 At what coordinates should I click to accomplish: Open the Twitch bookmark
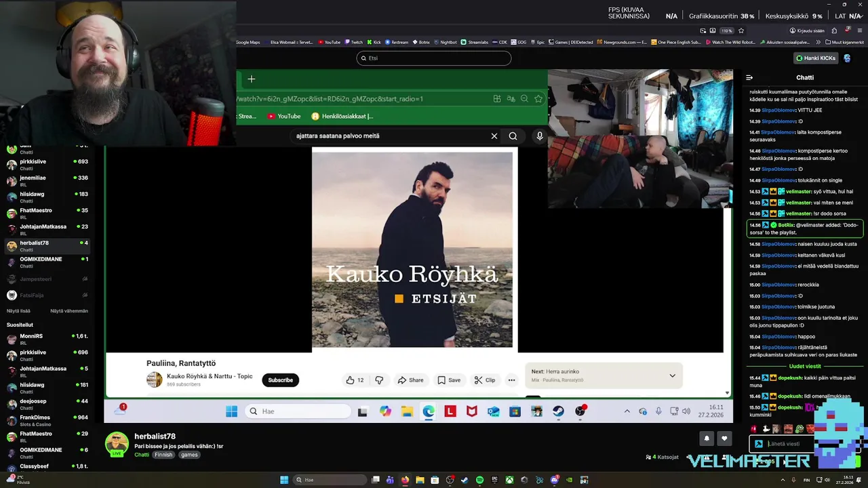(x=353, y=42)
